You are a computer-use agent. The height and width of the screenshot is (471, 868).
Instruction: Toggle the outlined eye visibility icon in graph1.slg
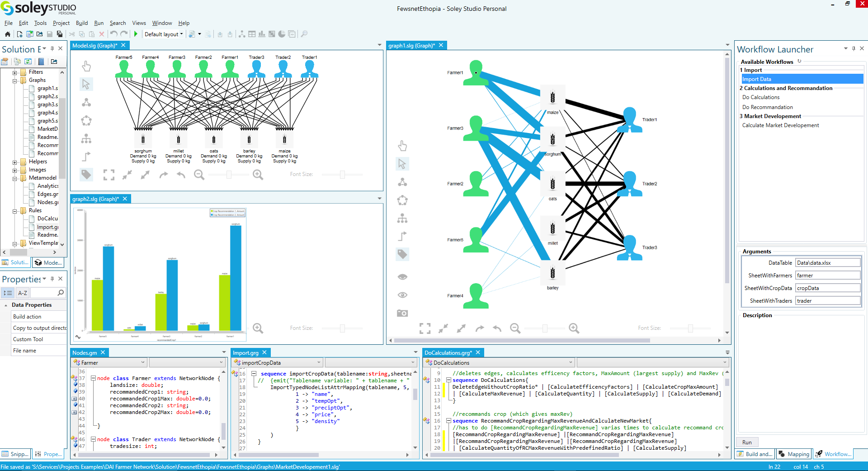[x=402, y=295]
